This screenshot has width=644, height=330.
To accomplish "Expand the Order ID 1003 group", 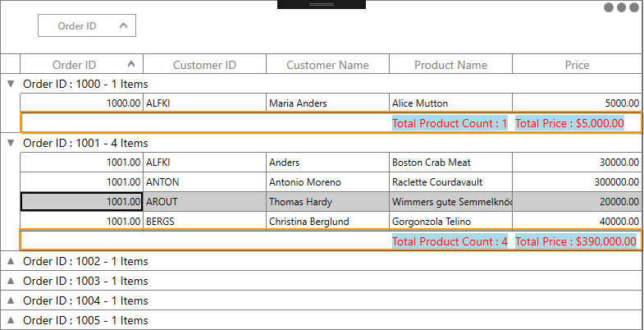I will click(11, 281).
